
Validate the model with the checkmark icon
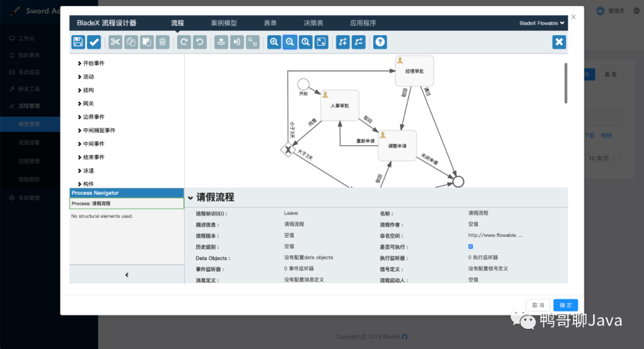pyautogui.click(x=94, y=42)
